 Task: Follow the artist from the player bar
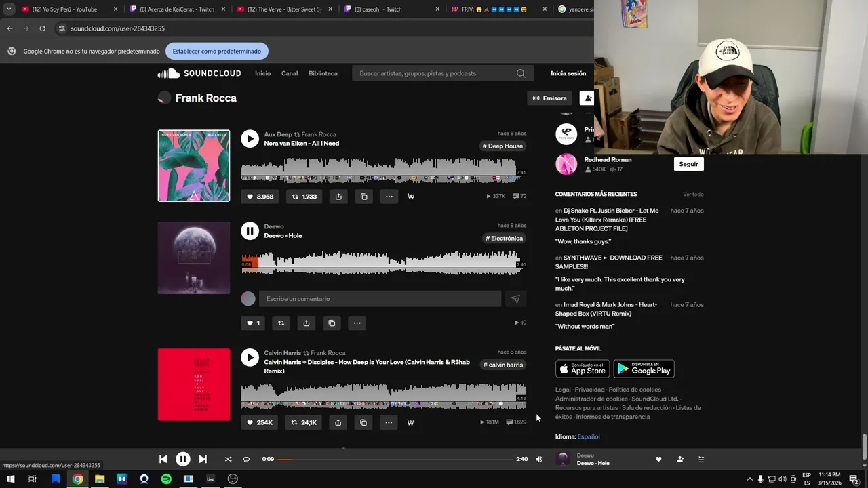pyautogui.click(x=680, y=459)
